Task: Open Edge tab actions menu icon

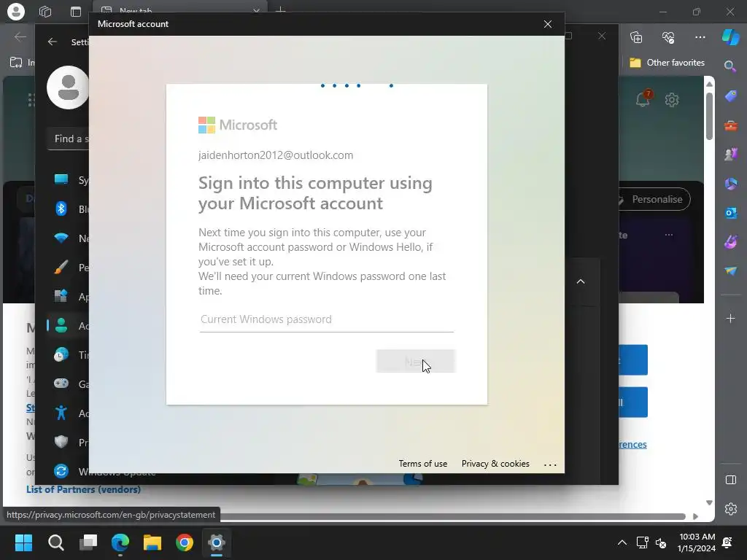Action: pyautogui.click(x=76, y=12)
